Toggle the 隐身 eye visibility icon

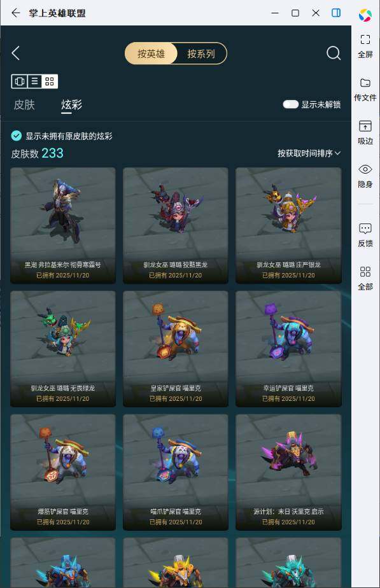[x=365, y=169]
